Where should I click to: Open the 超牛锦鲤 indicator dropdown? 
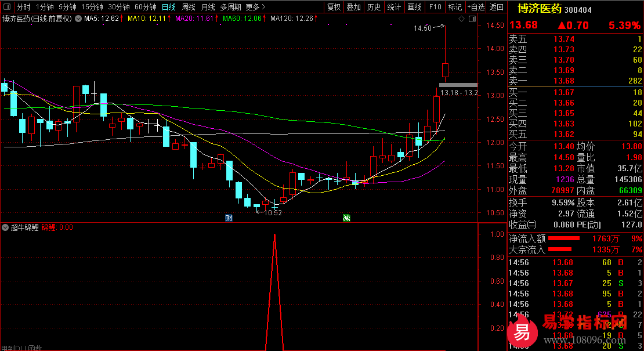(x=5, y=227)
